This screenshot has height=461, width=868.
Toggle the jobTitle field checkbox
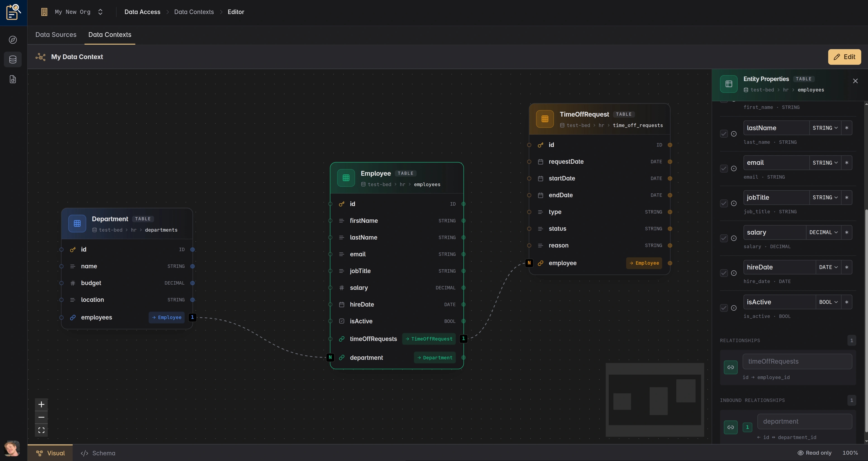(724, 204)
